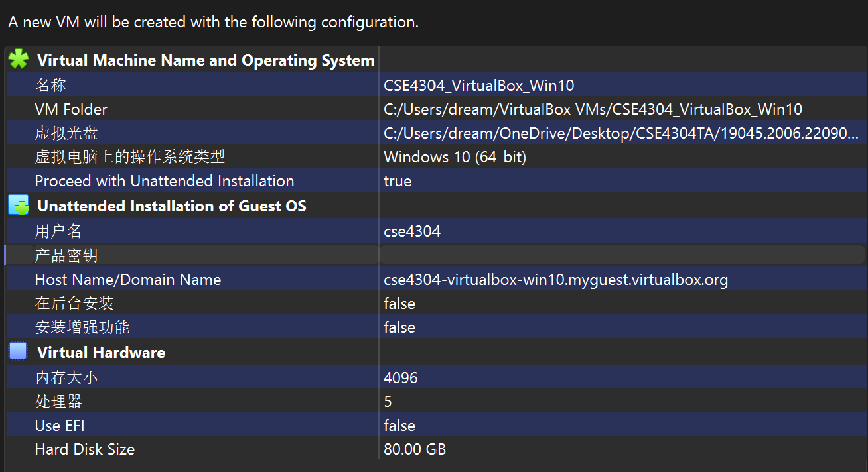868x472 pixels.
Task: Select the 用户名 cse4304 value
Action: click(411, 231)
